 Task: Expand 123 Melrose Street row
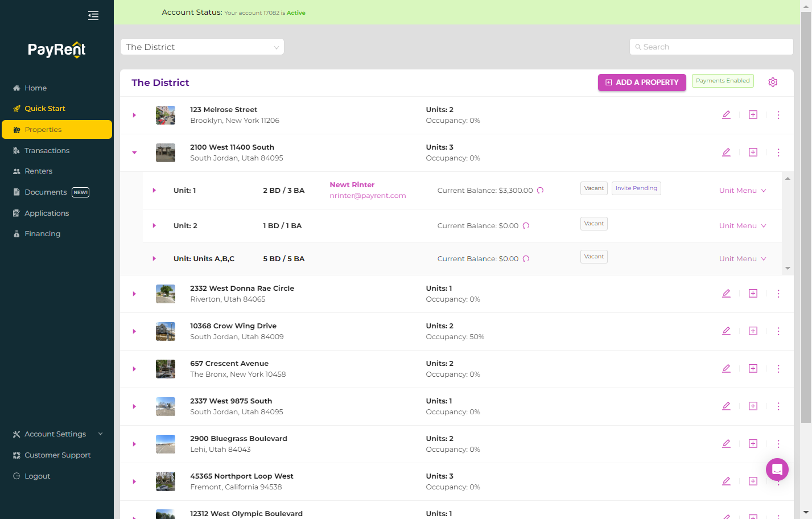coord(134,115)
